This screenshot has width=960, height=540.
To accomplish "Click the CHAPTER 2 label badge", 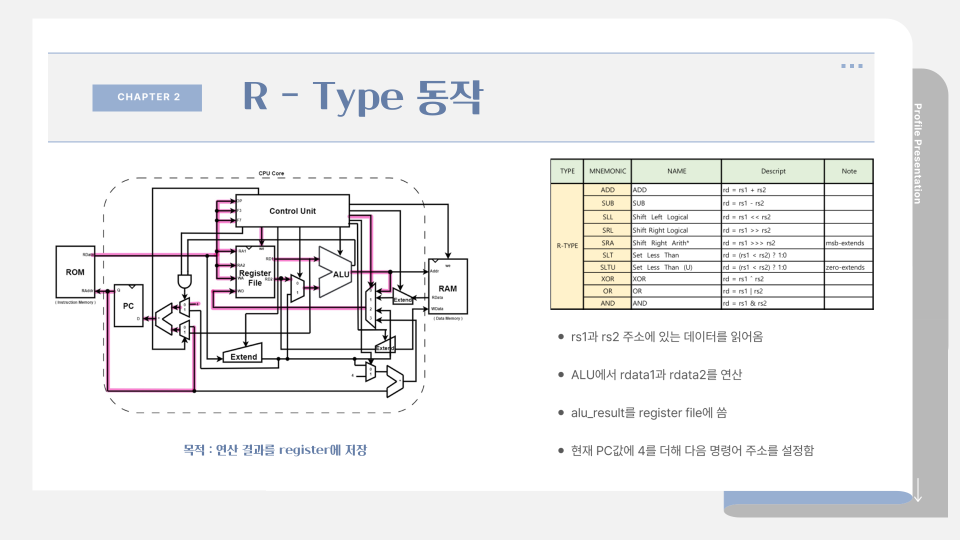I will pyautogui.click(x=147, y=97).
